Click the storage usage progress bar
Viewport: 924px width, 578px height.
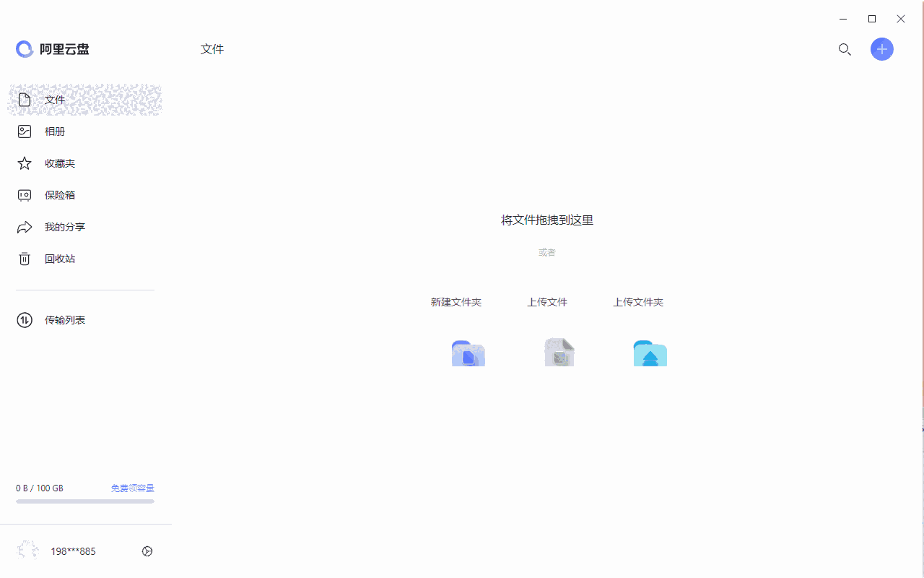(x=84, y=501)
